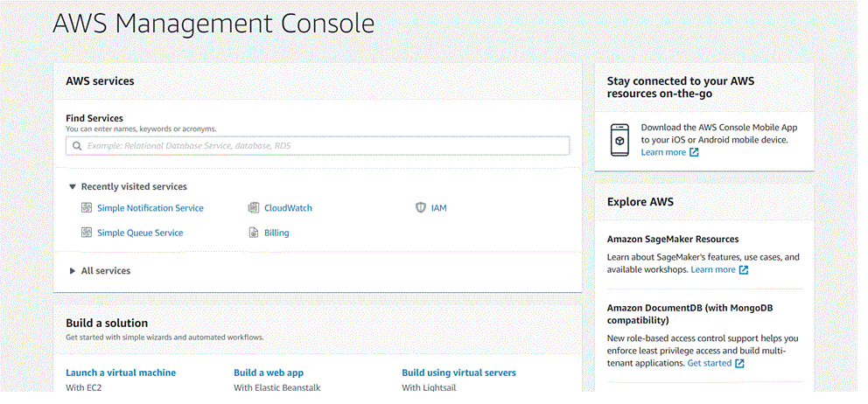Click the Simple Queue Service icon
Screen dimensions: 868x404
pos(87,233)
